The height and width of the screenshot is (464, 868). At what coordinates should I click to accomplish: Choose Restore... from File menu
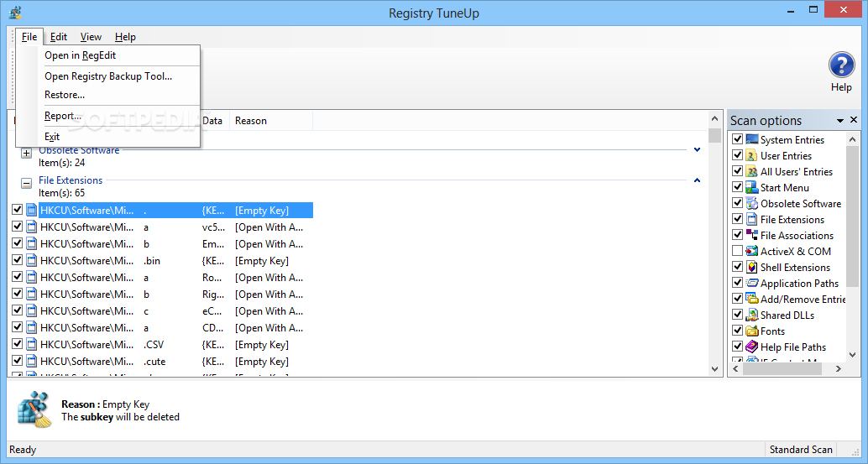coord(108,95)
